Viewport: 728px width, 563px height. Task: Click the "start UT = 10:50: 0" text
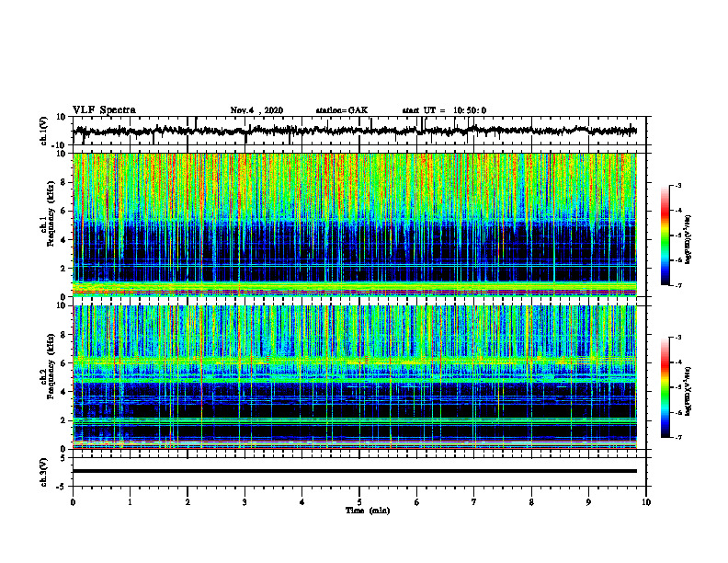tap(444, 110)
